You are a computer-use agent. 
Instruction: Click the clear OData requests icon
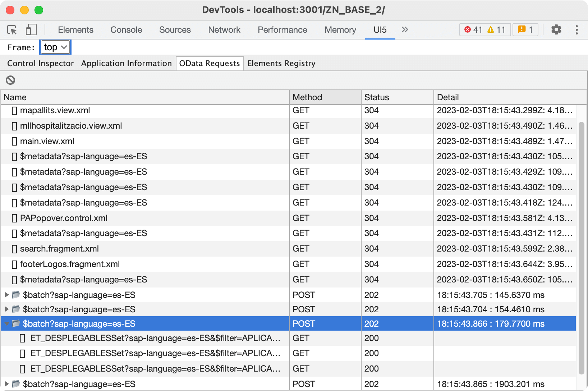pyautogui.click(x=10, y=80)
